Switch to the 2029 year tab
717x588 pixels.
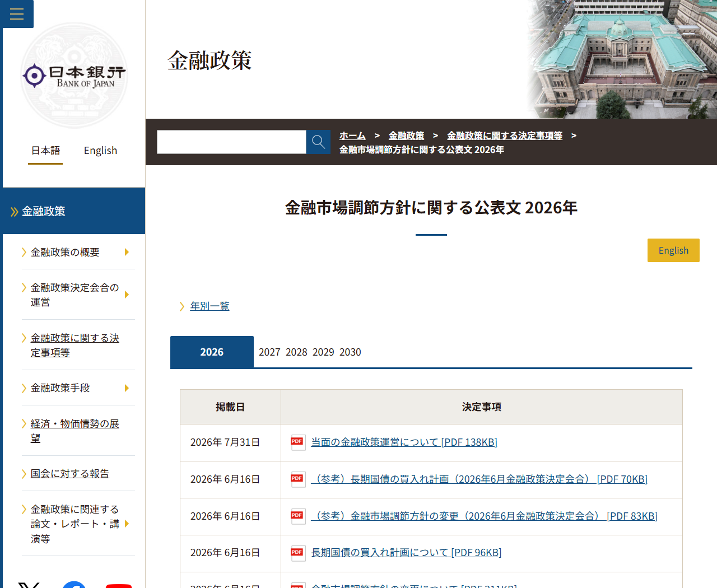point(323,352)
